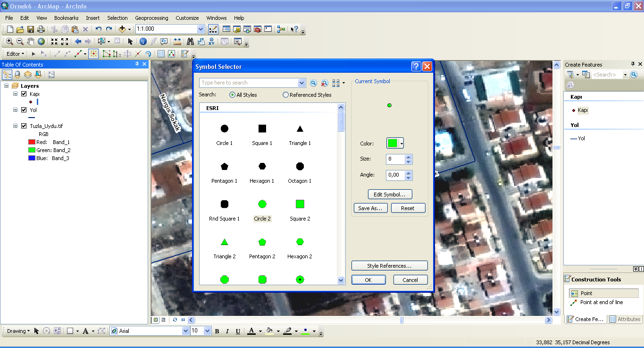
Task: Select the Zoom In magnifier tool
Action: tap(9, 42)
